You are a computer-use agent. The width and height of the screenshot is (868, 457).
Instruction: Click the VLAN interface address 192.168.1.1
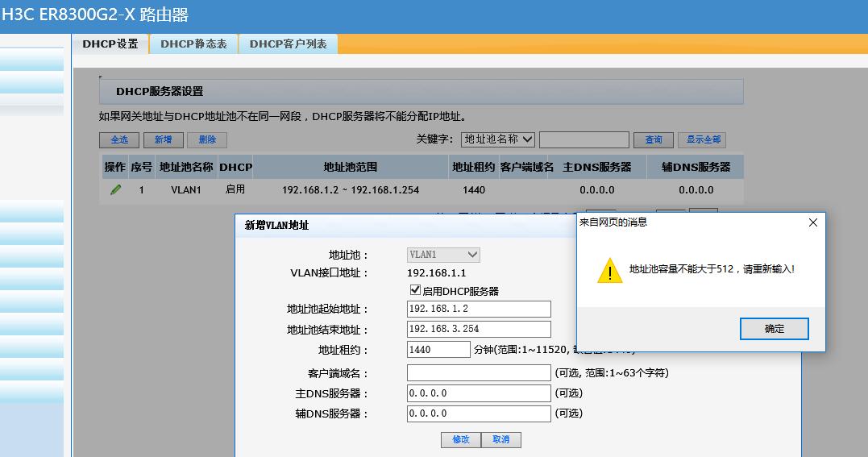point(436,273)
